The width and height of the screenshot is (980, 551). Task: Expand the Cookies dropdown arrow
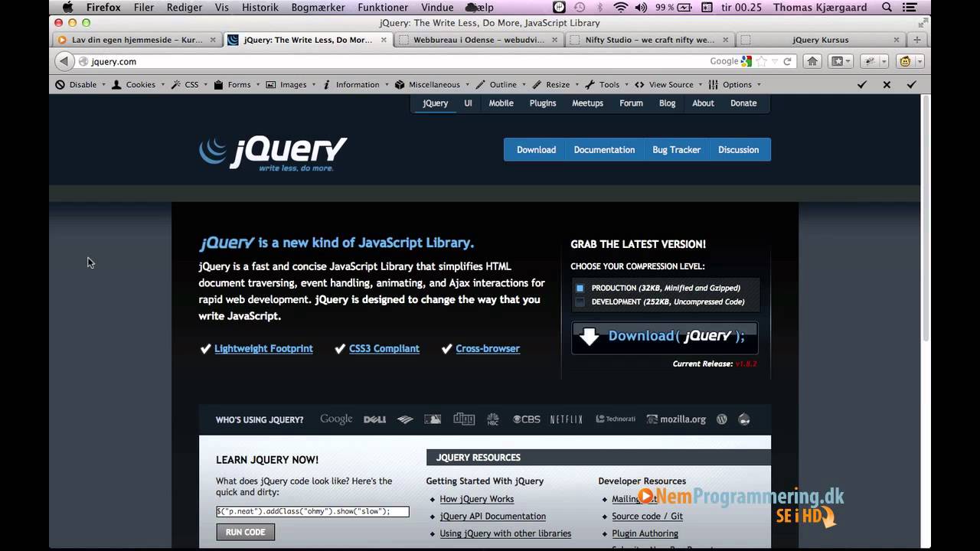tap(162, 85)
